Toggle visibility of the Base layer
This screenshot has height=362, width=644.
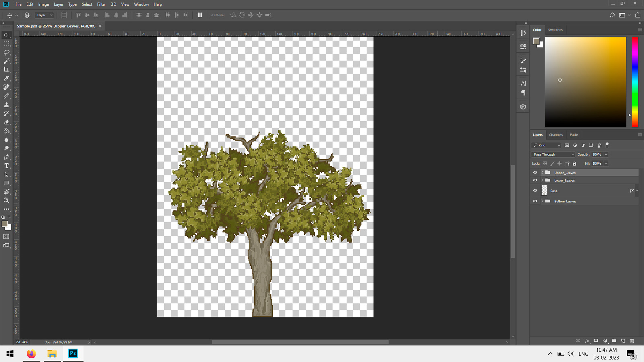click(535, 191)
